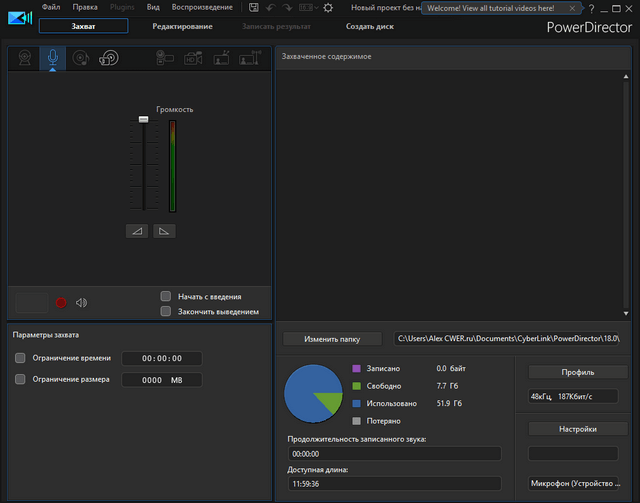This screenshot has height=503, width=640.
Task: Enable 'Начать с введения' checkbox
Action: (166, 296)
